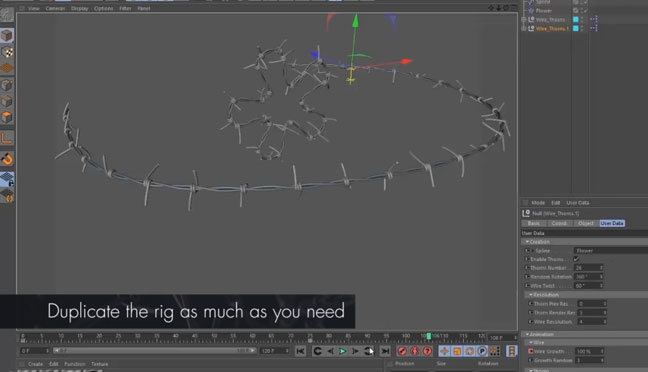
Task: Toggle Point Level Animation dotted icon
Action: click(x=495, y=351)
